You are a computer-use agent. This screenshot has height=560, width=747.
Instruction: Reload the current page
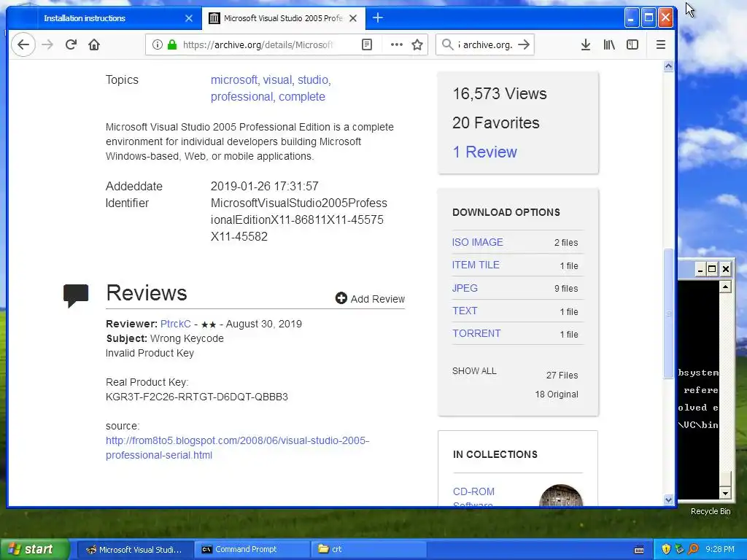(x=71, y=44)
